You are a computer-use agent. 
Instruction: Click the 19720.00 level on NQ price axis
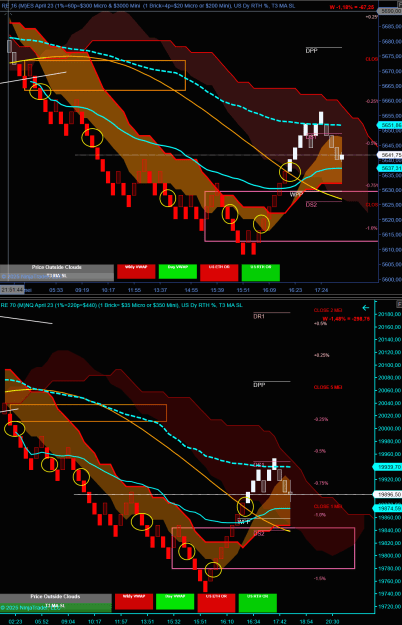389,606
